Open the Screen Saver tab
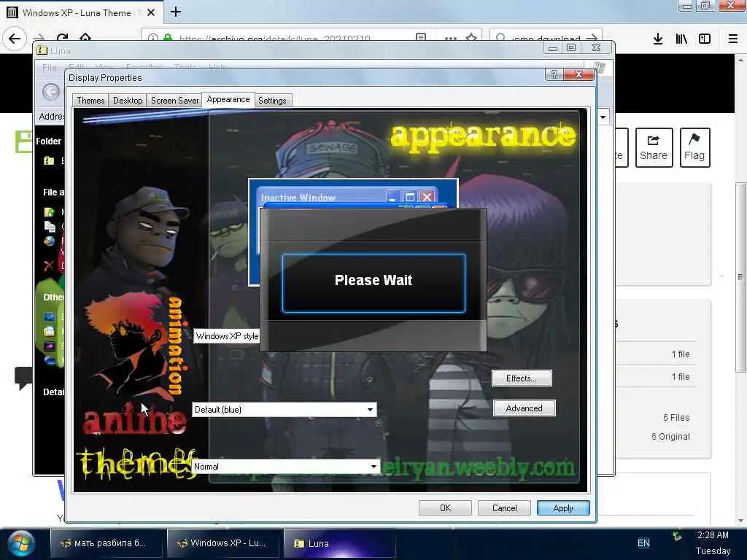The width and height of the screenshot is (747, 560). pos(174,101)
